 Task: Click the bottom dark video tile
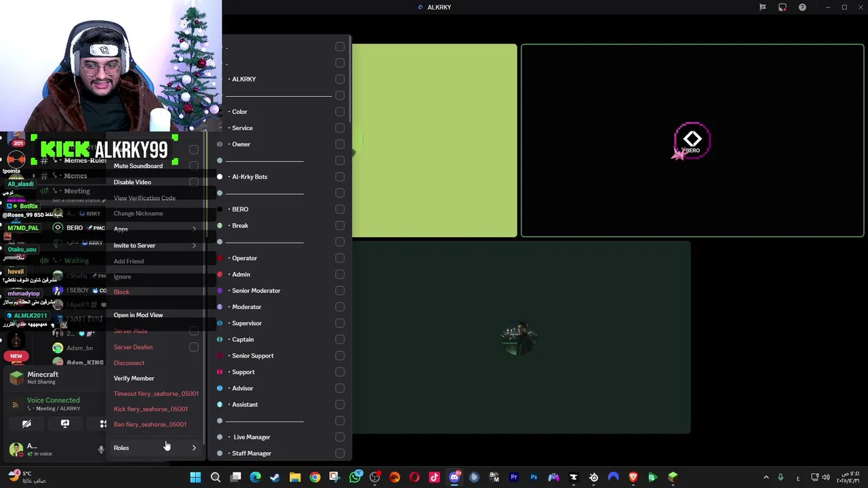(521, 337)
